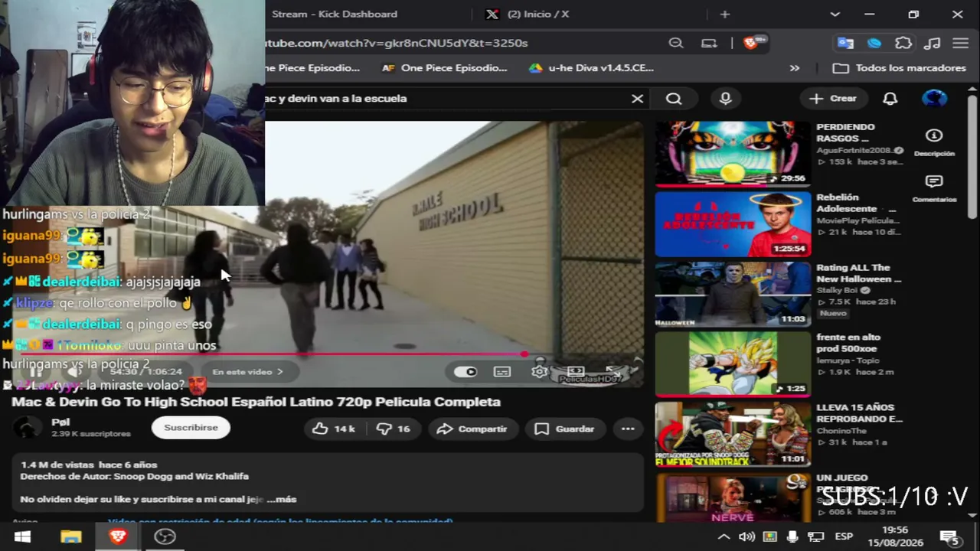Open the Windows Start menu
The width and height of the screenshot is (980, 551).
click(22, 536)
